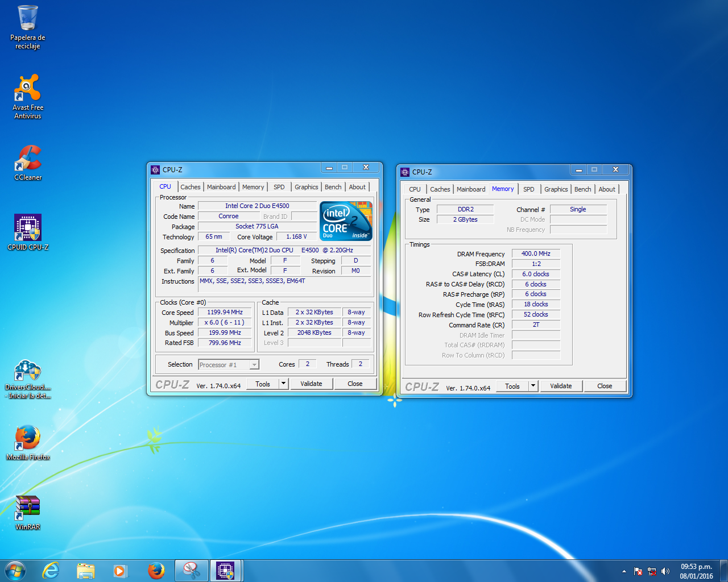The width and height of the screenshot is (728, 582).
Task: Open Firefox from the taskbar
Action: click(156, 571)
